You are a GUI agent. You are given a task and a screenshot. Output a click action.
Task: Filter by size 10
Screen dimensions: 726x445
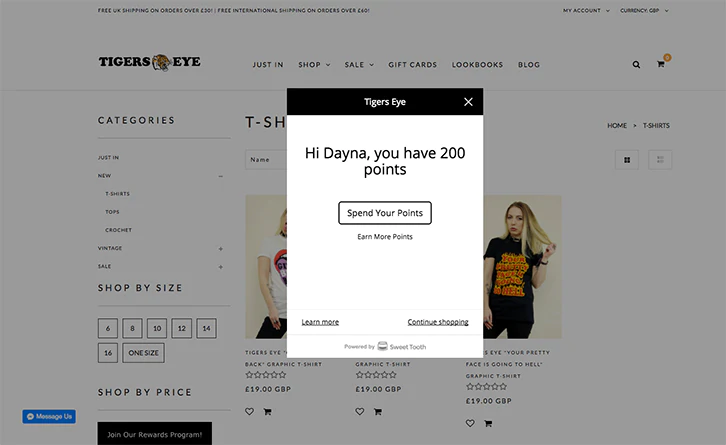[157, 328]
